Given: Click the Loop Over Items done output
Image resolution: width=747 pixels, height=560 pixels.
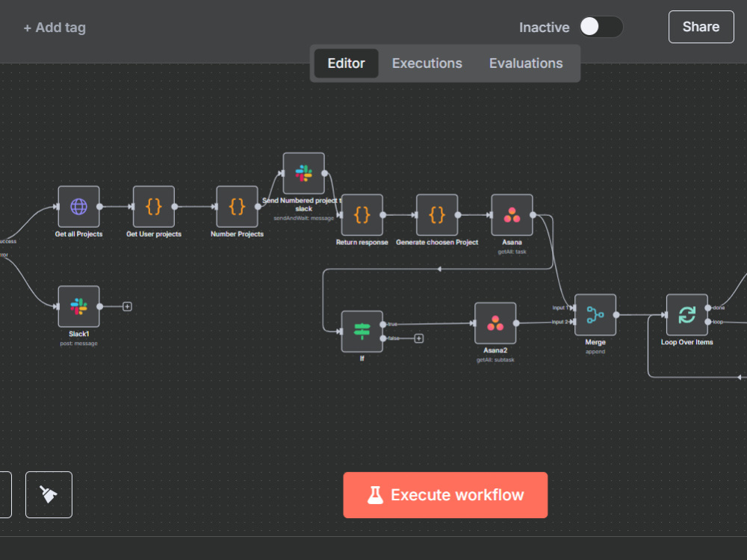Looking at the screenshot, I should [708, 308].
